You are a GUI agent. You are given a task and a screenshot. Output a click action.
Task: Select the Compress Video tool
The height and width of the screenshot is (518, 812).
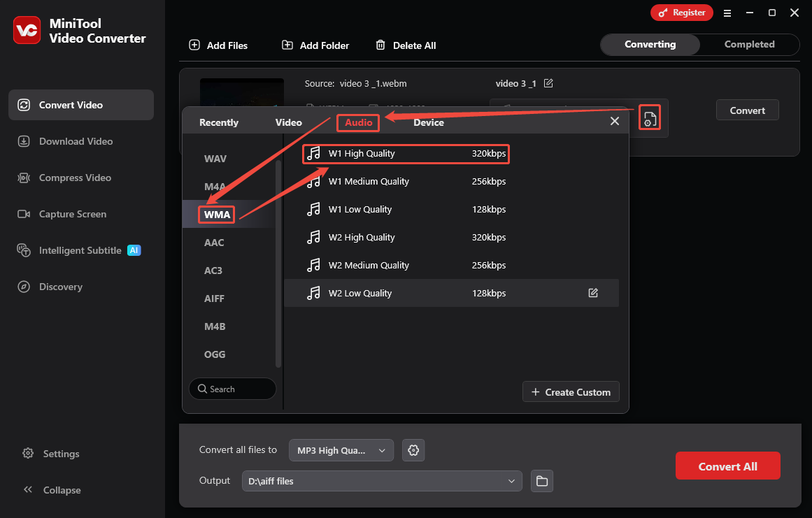73,178
